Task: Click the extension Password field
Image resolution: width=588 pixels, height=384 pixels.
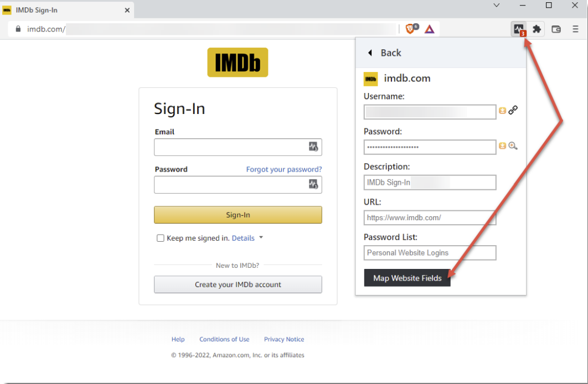Action: 430,147
